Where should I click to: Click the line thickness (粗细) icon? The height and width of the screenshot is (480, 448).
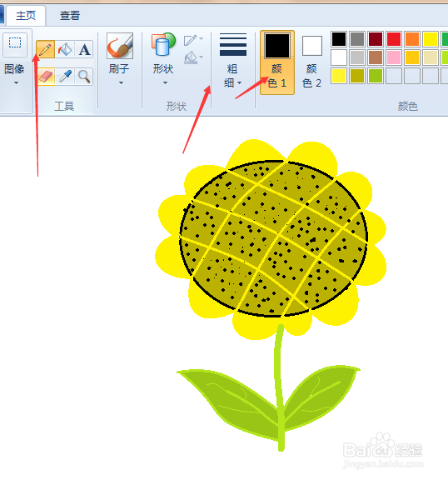pos(233,45)
